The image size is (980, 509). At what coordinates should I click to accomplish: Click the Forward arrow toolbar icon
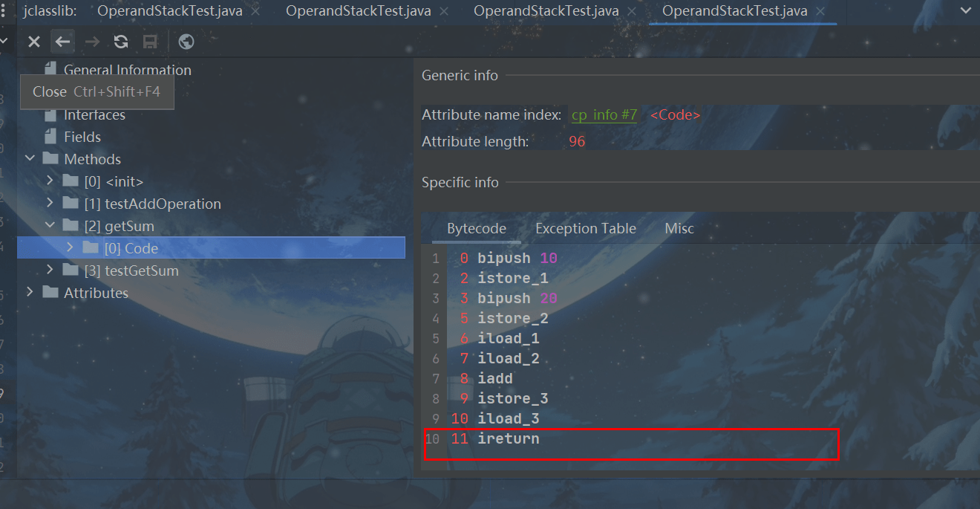pyautogui.click(x=92, y=42)
